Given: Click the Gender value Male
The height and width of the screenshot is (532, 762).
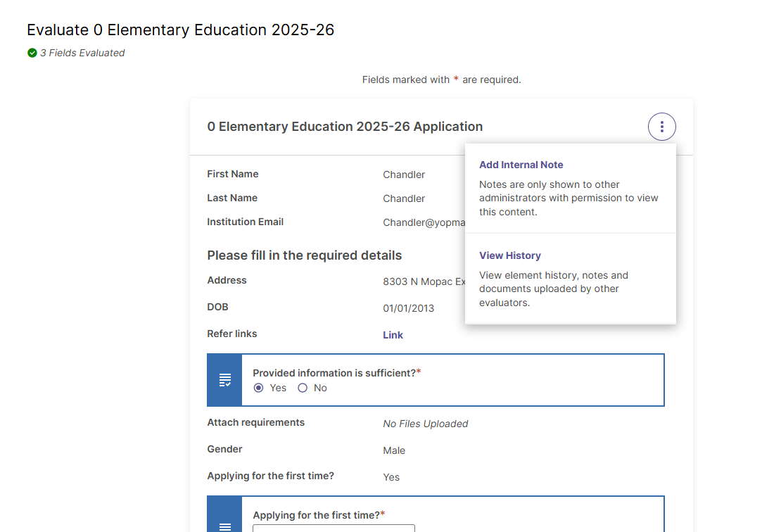Looking at the screenshot, I should coord(393,450).
